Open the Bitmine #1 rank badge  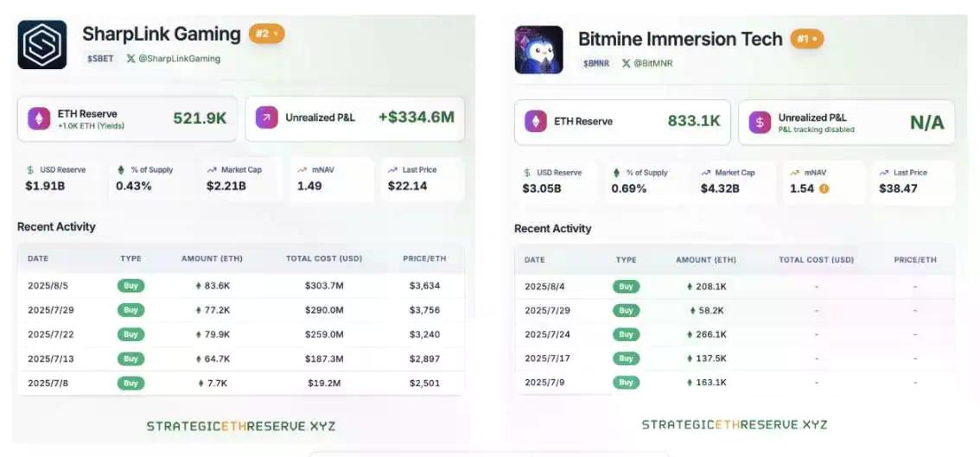point(806,39)
